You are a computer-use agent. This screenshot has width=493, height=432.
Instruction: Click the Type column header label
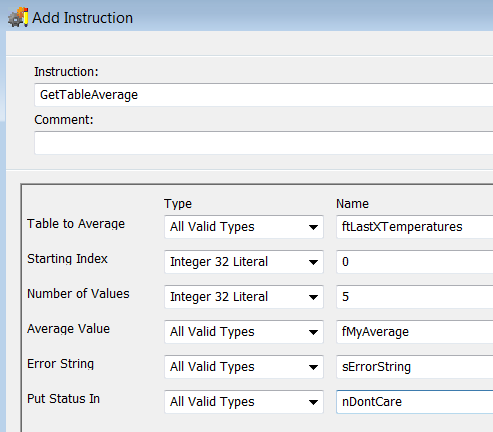178,204
